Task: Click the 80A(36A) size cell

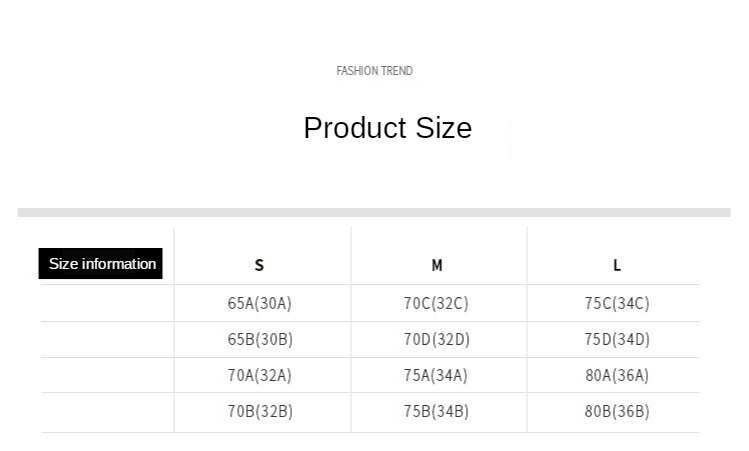Action: [617, 375]
